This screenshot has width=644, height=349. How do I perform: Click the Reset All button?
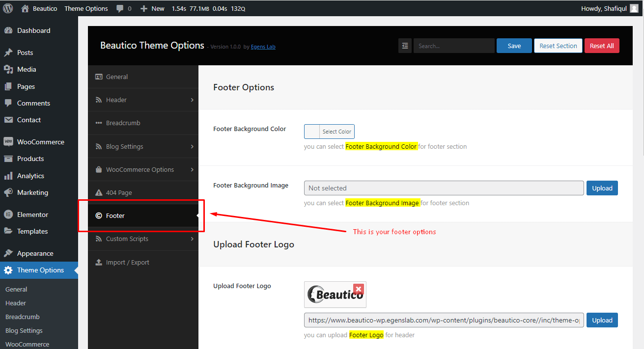602,46
